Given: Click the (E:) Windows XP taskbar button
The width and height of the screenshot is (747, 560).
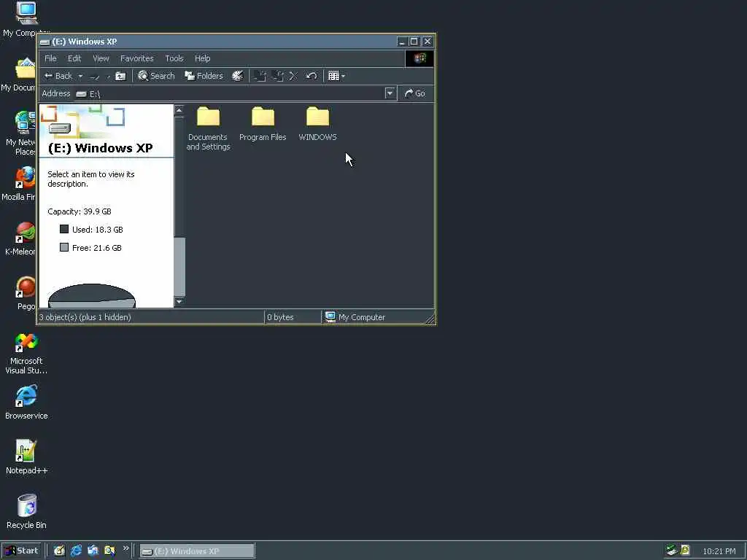Looking at the screenshot, I should 197,551.
